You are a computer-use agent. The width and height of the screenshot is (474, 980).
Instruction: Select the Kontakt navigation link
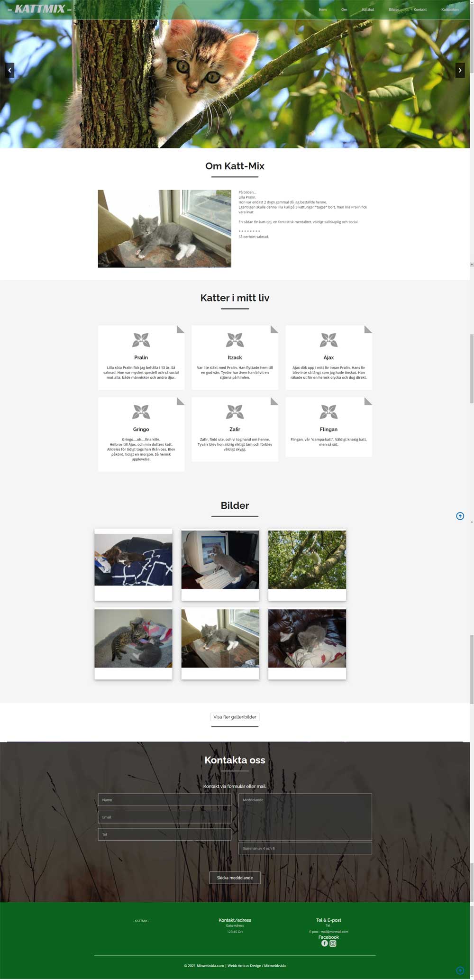[420, 9]
